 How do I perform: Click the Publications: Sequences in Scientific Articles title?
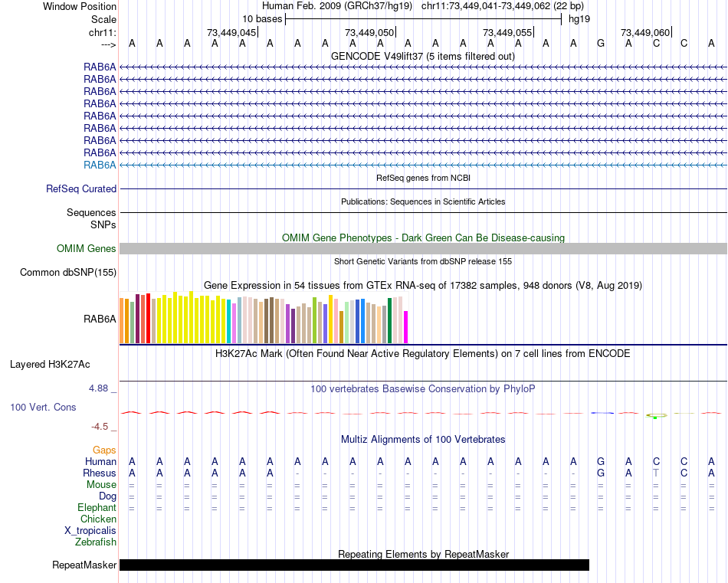(x=423, y=201)
